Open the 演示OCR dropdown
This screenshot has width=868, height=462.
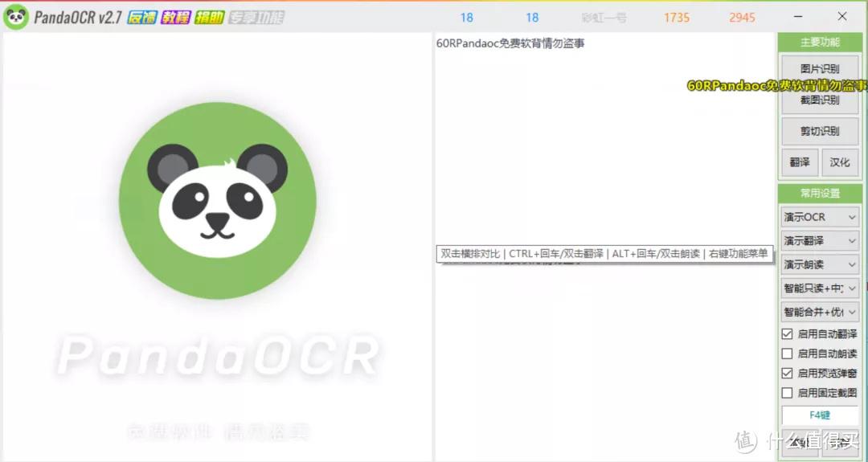click(820, 218)
